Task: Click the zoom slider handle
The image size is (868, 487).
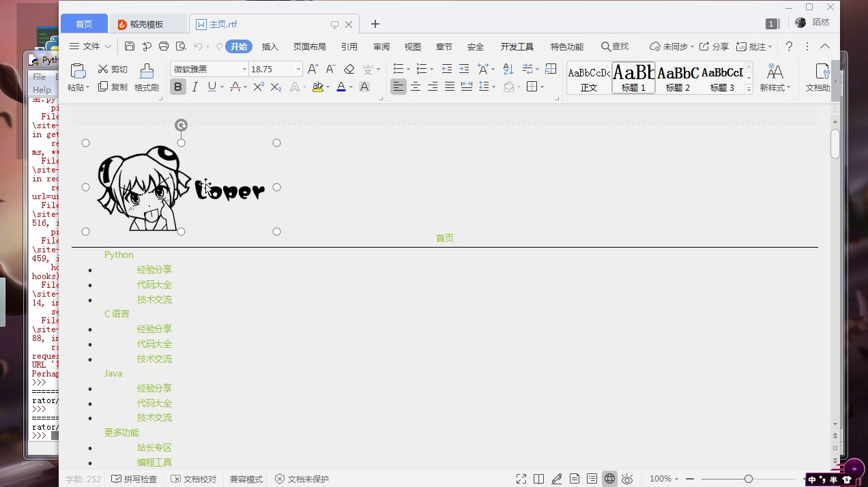Action: coord(749,479)
